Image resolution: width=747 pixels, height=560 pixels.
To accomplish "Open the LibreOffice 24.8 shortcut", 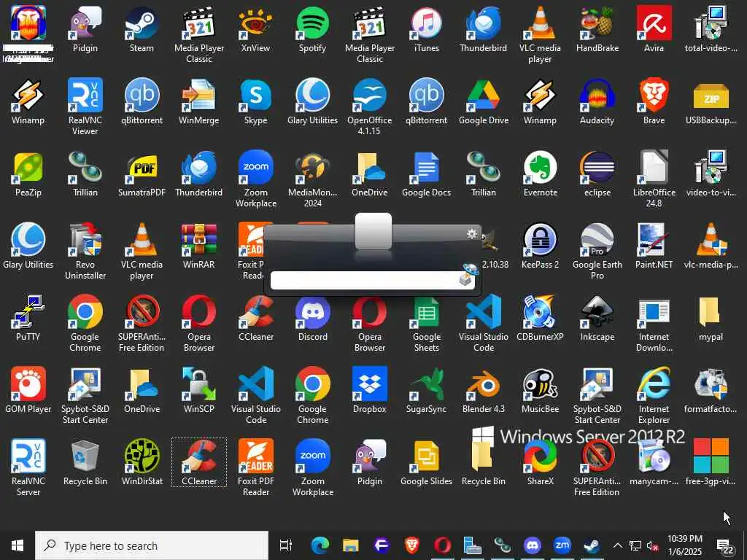I will (654, 179).
